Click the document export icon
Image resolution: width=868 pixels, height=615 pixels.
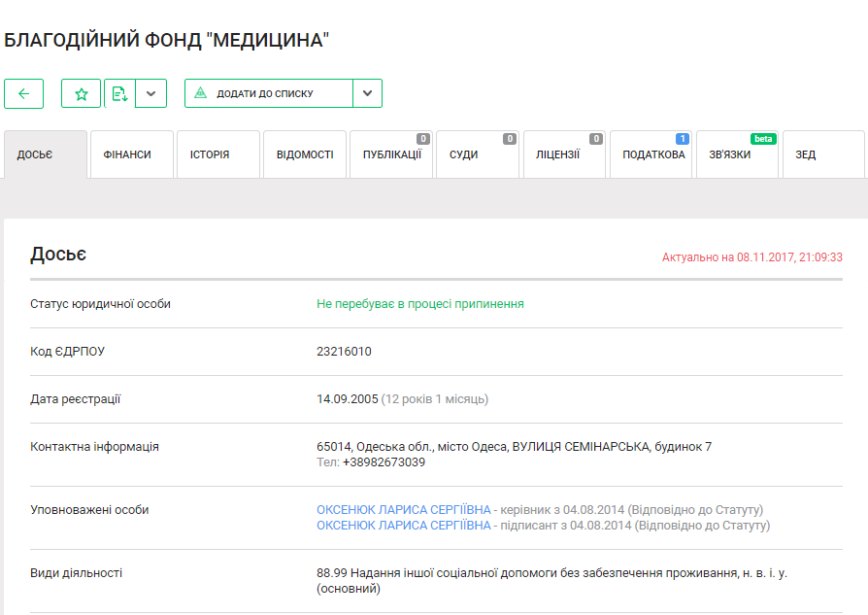(x=119, y=93)
